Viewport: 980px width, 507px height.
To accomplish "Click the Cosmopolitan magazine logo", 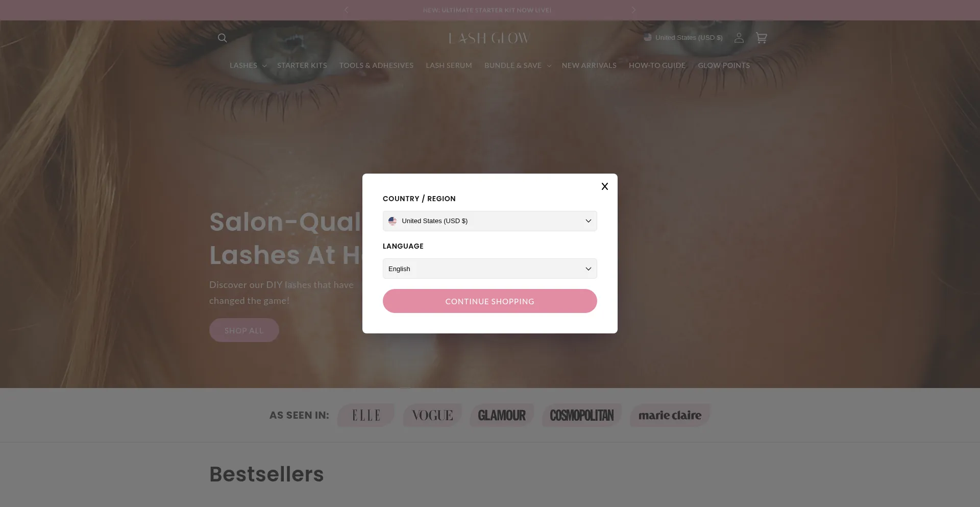I will (582, 415).
